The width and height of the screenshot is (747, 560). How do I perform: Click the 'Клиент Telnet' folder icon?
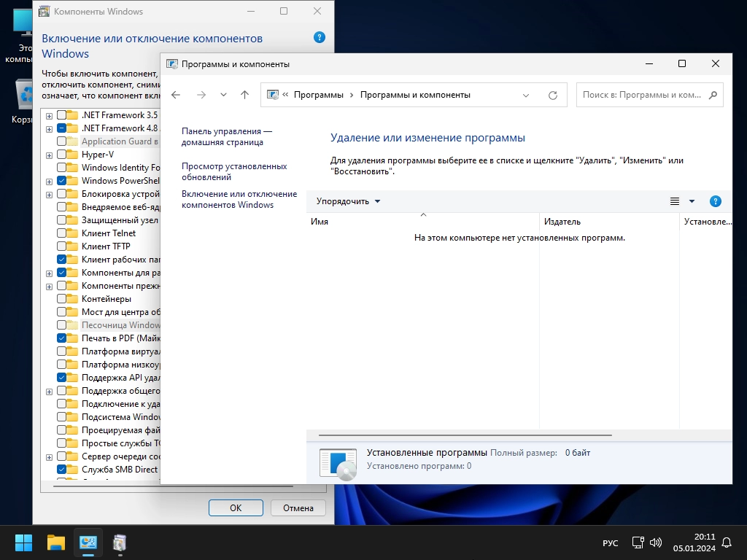pos(72,233)
